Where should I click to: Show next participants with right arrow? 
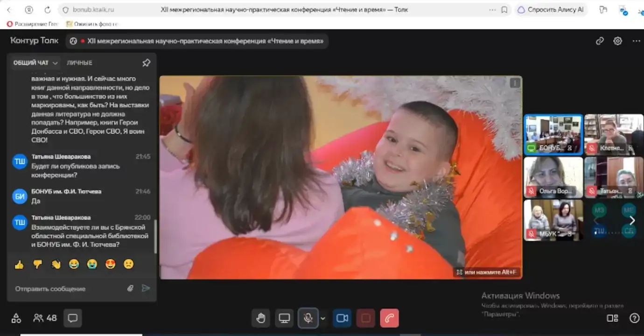coord(632,220)
